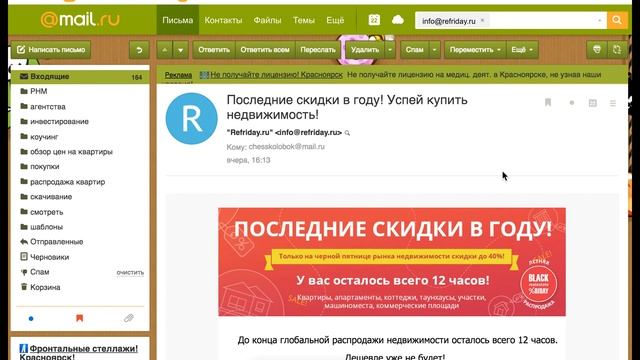Flag the message with bookmark icon

[548, 102]
